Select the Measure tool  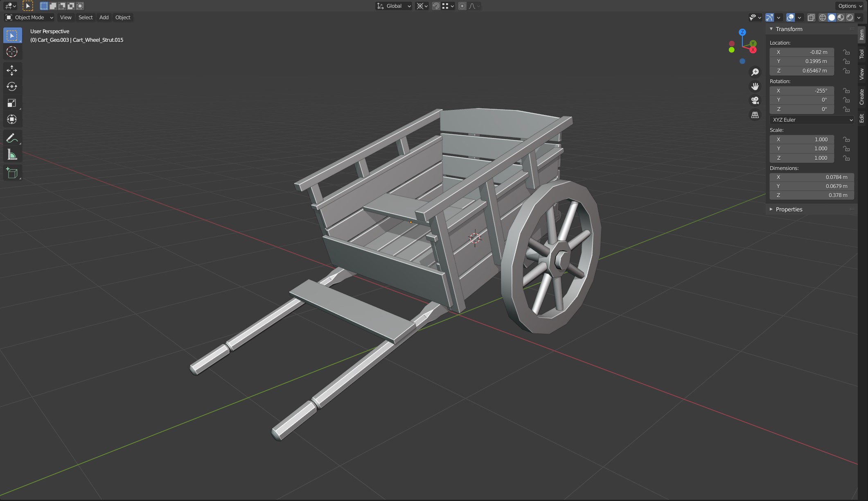pyautogui.click(x=12, y=155)
